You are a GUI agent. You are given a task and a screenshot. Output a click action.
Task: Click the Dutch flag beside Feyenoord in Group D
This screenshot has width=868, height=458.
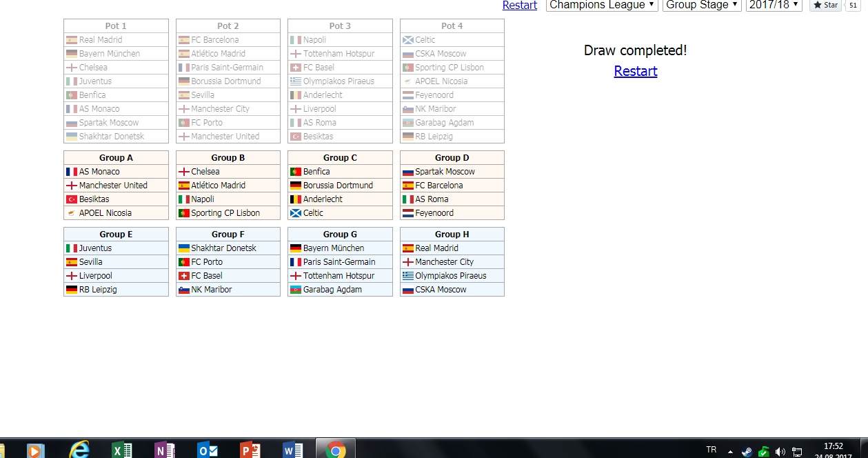click(407, 213)
